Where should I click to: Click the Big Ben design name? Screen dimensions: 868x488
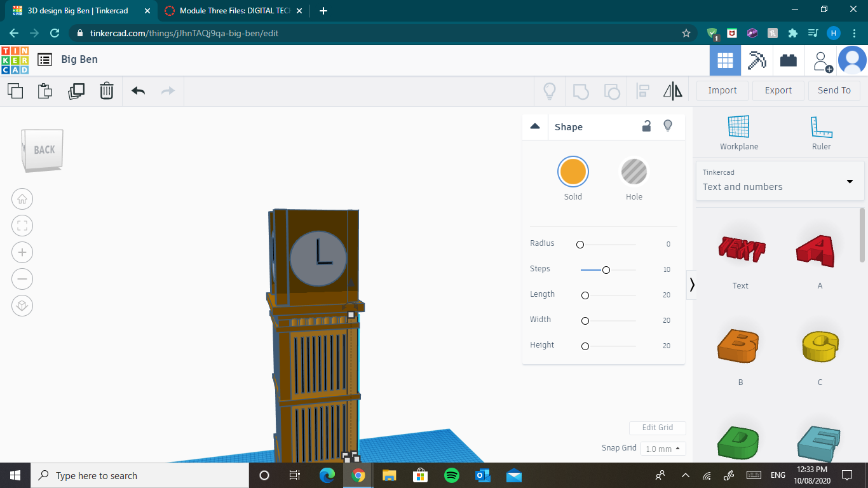pyautogui.click(x=79, y=59)
